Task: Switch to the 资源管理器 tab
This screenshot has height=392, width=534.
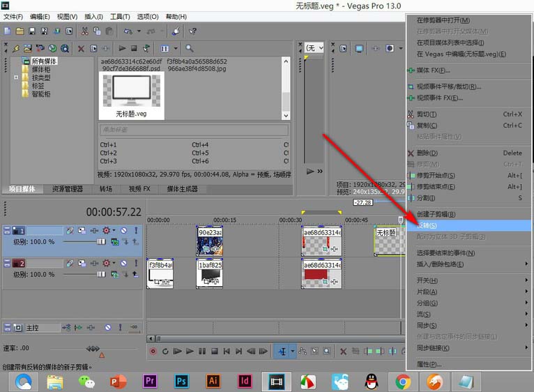Action: (x=67, y=189)
